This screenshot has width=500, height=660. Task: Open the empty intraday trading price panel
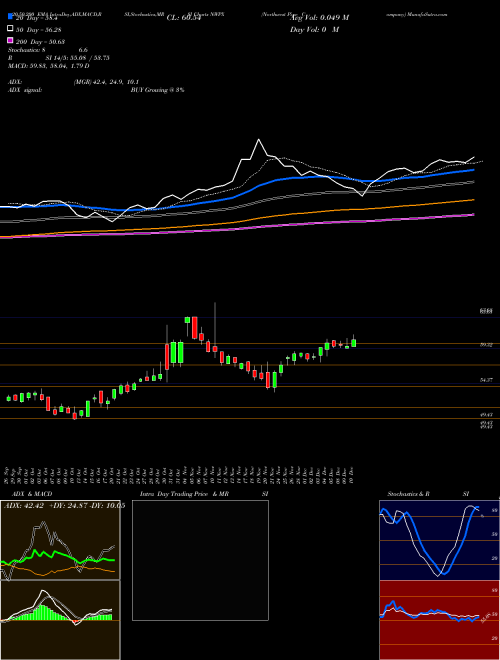(200, 560)
